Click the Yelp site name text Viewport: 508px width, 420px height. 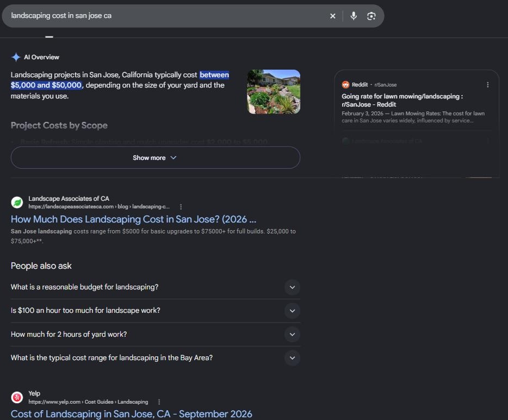[x=34, y=393]
